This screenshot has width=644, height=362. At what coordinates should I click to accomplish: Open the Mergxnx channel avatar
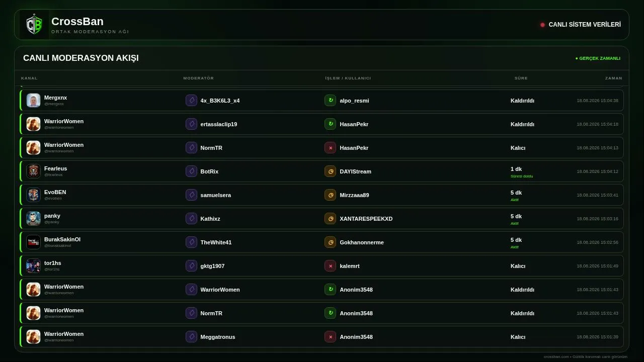coord(33,101)
